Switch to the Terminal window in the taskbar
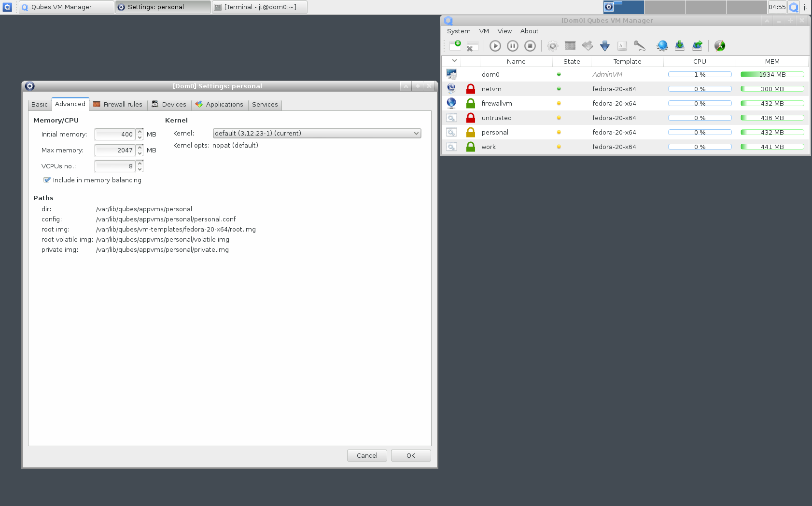This screenshot has height=506, width=812. (259, 7)
